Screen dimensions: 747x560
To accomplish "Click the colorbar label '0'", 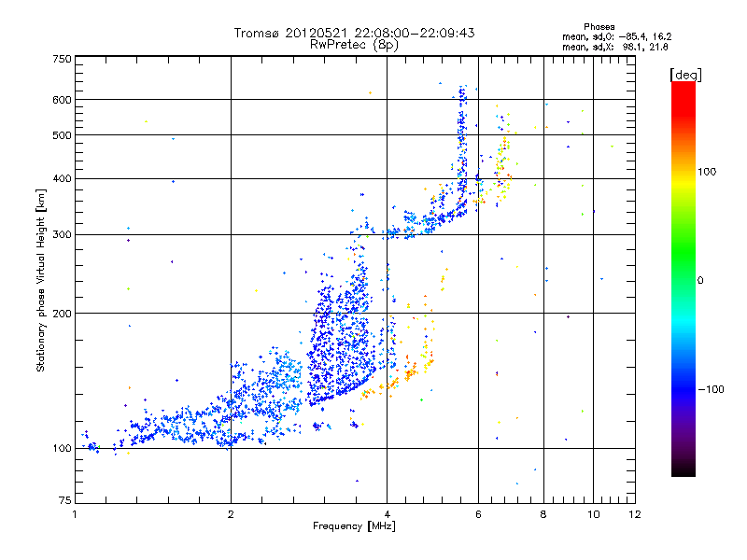I will pyautogui.click(x=700, y=281).
